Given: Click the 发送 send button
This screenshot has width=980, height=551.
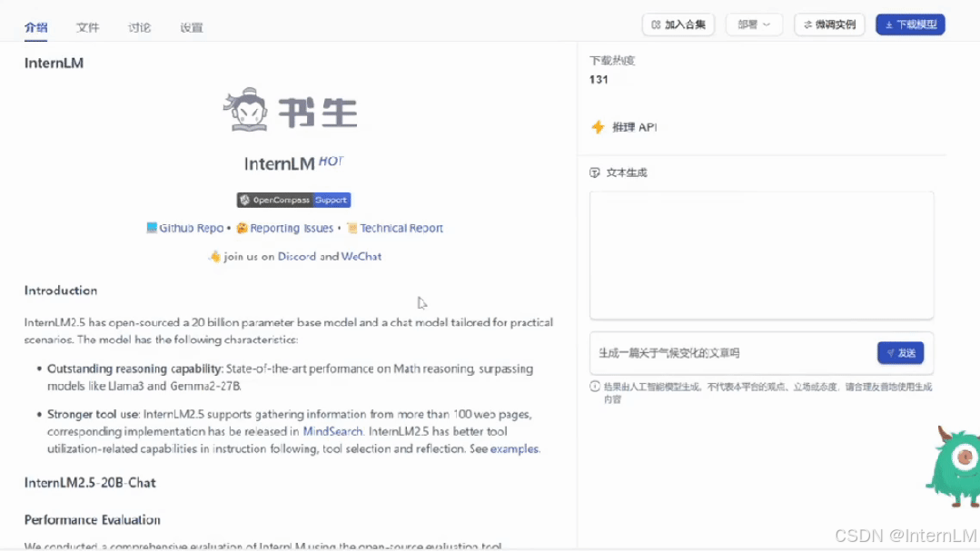Looking at the screenshot, I should [901, 353].
